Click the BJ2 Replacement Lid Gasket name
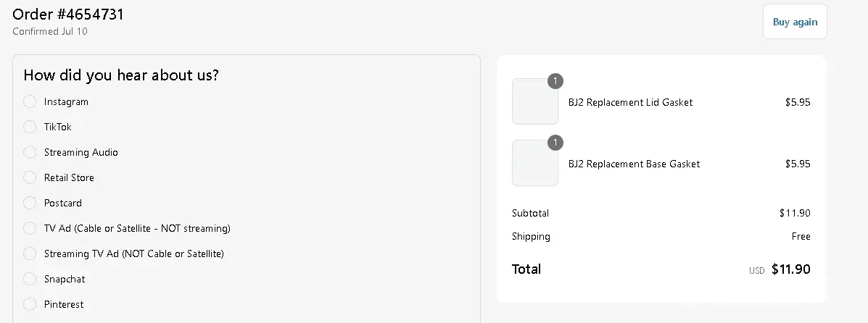This screenshot has height=323, width=868. pyautogui.click(x=630, y=102)
